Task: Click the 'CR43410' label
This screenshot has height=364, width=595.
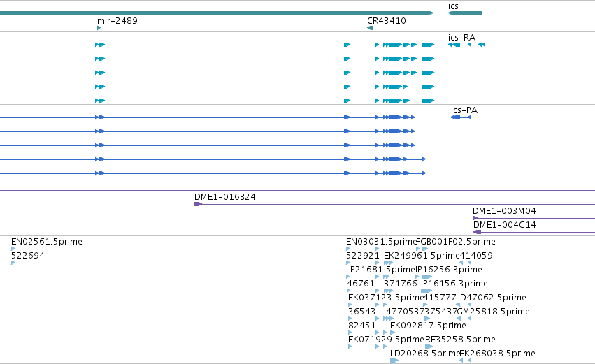Action: [x=386, y=20]
